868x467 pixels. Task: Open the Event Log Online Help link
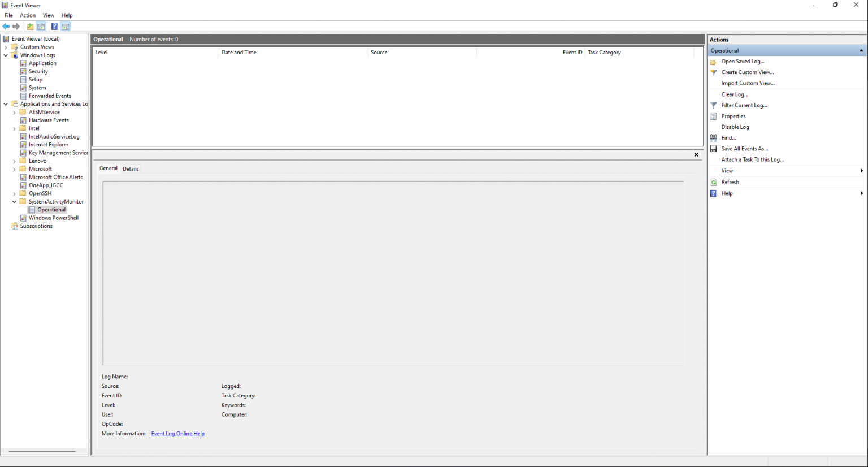[178, 434]
